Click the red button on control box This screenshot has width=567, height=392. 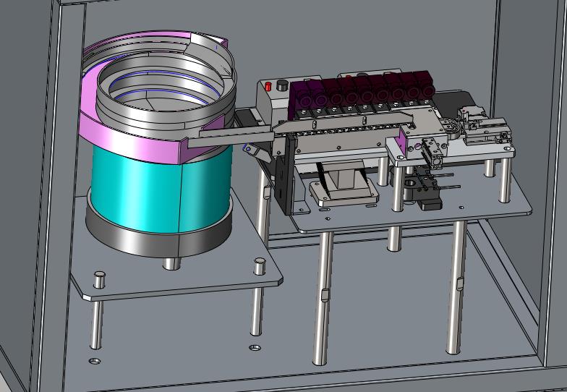(268, 87)
